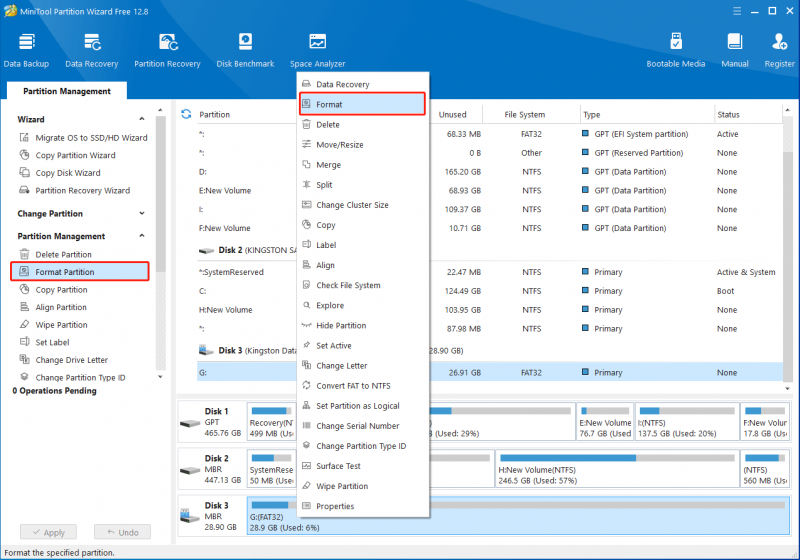Refresh the partition list icon
Image resolution: width=800 pixels, height=560 pixels.
(x=186, y=114)
